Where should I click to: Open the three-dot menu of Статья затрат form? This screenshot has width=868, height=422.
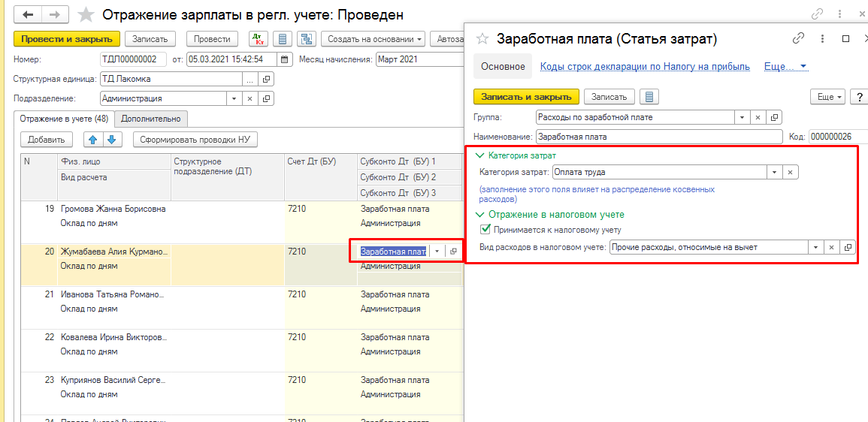[823, 38]
